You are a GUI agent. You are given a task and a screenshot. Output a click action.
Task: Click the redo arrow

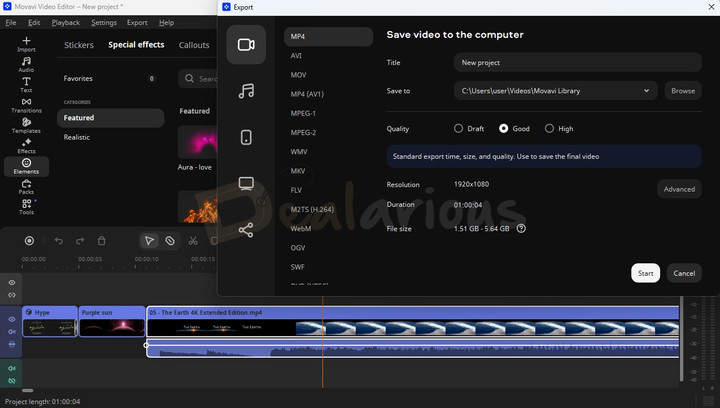pos(80,240)
